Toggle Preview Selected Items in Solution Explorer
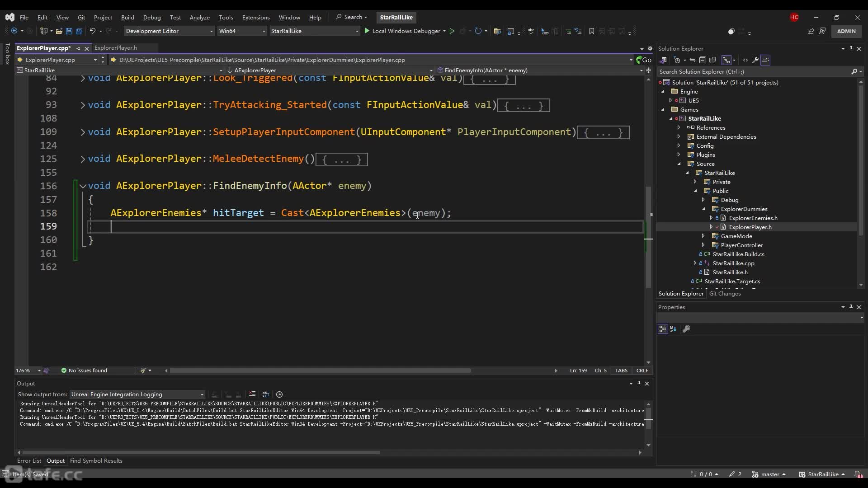Viewport: 868px width, 488px height. (765, 60)
